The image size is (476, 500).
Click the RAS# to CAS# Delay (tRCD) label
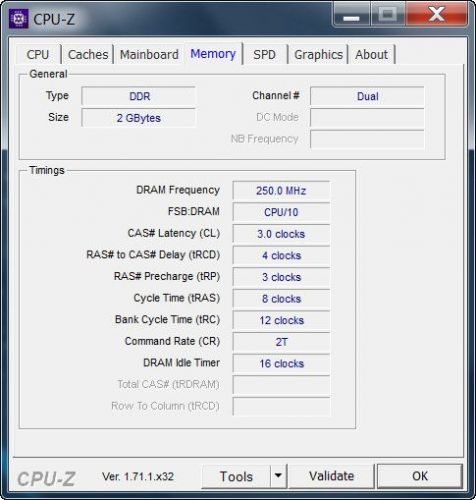153,255
